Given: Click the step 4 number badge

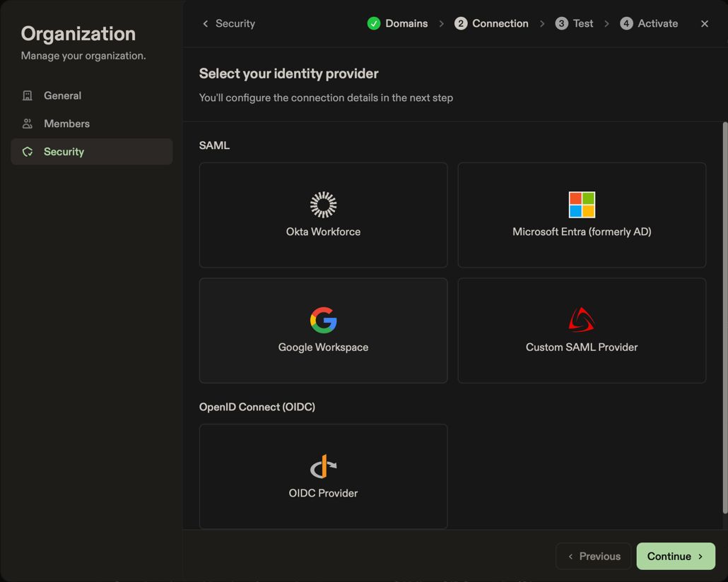Looking at the screenshot, I should pyautogui.click(x=626, y=23).
